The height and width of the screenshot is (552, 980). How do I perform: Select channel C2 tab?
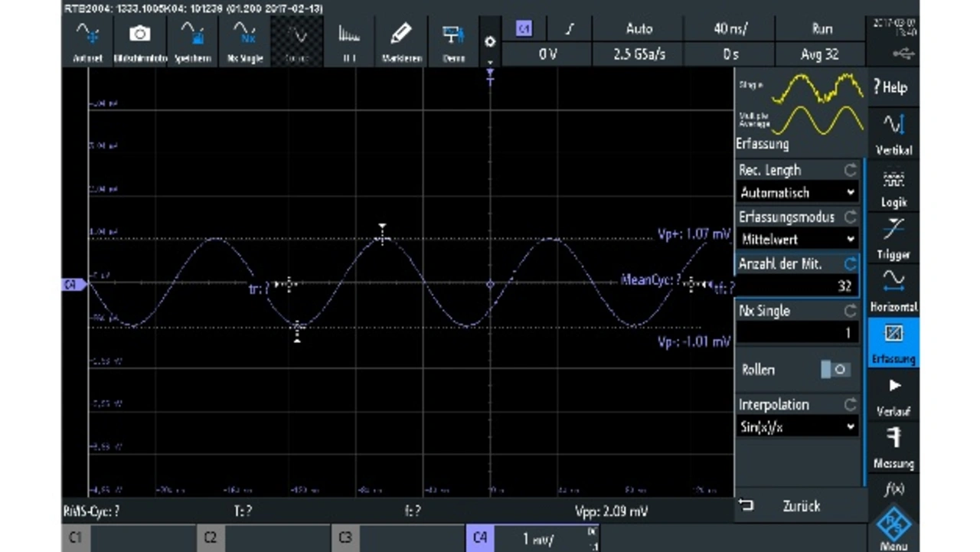263,538
